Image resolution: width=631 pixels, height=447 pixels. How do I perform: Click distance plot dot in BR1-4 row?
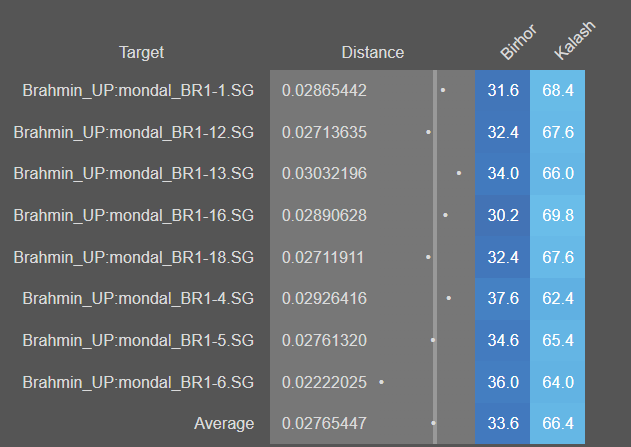tap(449, 299)
